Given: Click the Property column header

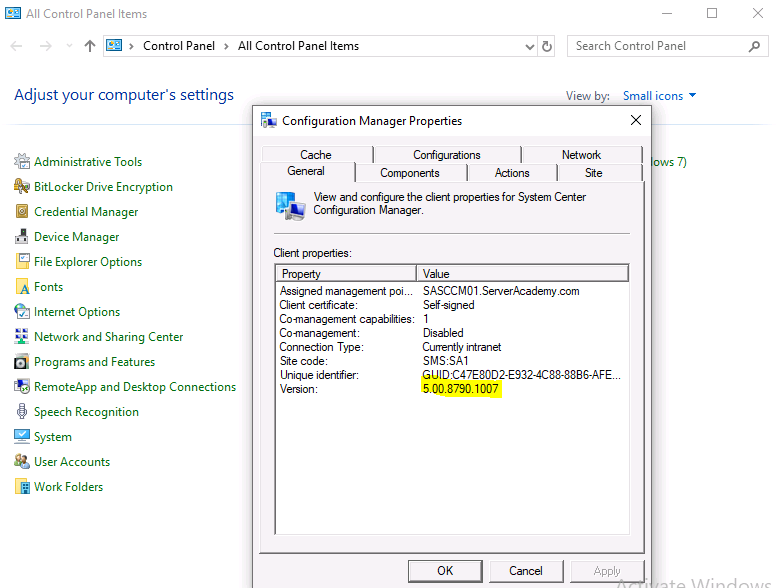Looking at the screenshot, I should tap(346, 274).
